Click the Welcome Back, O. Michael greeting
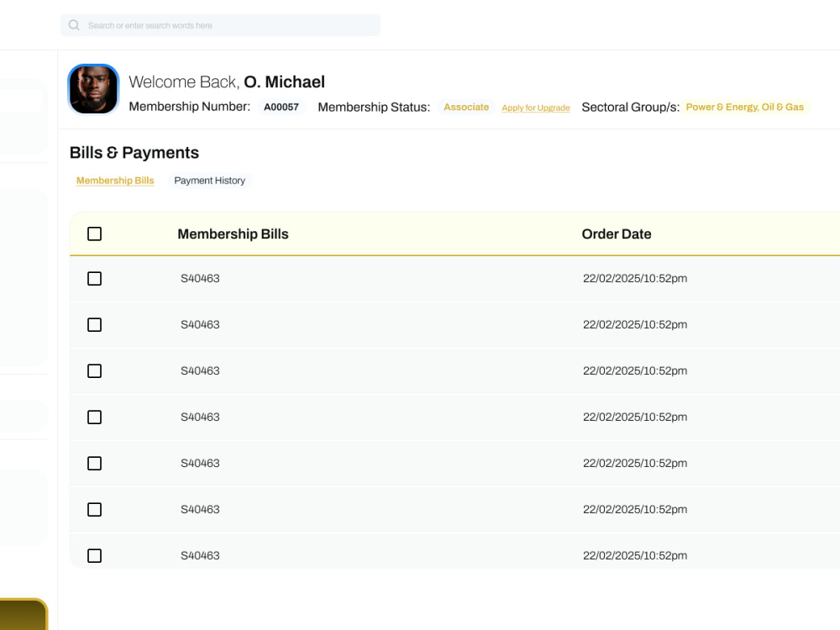The image size is (840, 630). 227,82
